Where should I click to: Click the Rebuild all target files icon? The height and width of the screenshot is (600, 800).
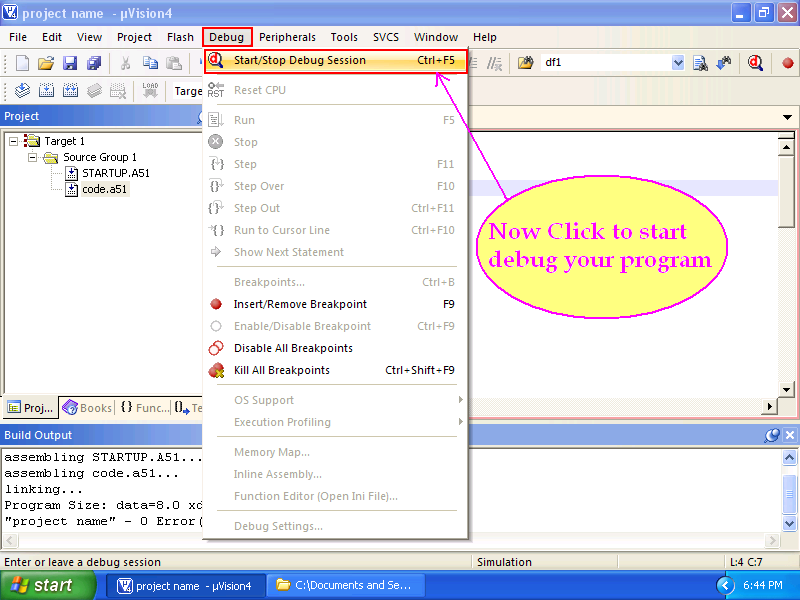(70, 90)
